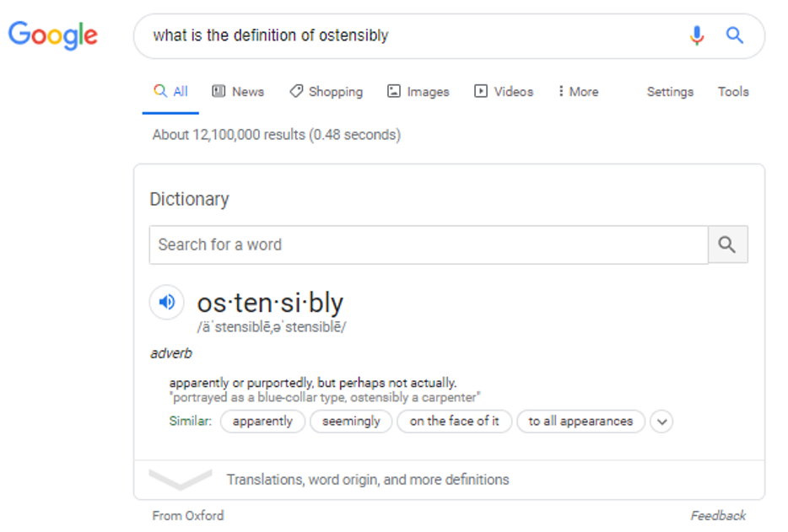Viewport: 788px width, 532px height.
Task: Click the "seemingly" synonym chip
Action: tap(351, 421)
